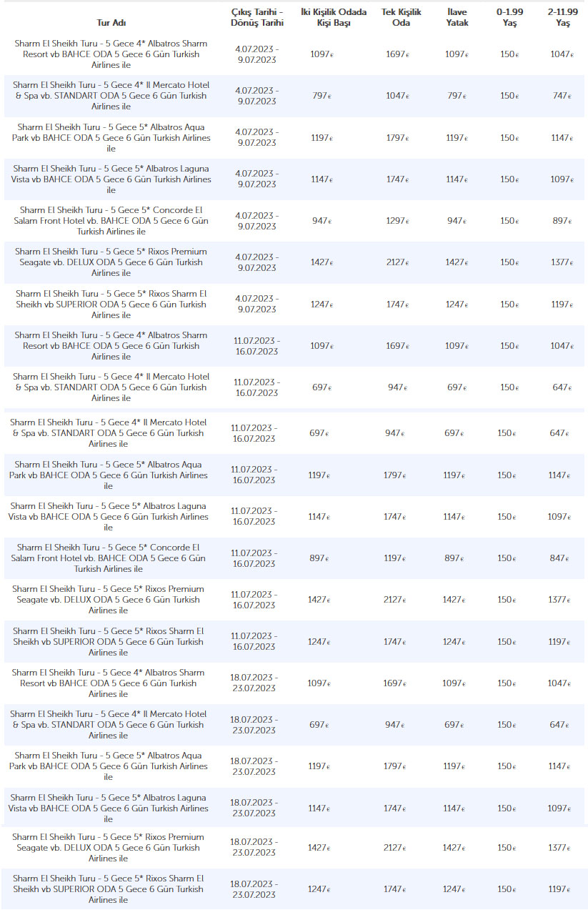
Task: Select Rixos Sharm El Sheikh SUPERIOR tour departing 4.07.2023
Action: (111, 305)
